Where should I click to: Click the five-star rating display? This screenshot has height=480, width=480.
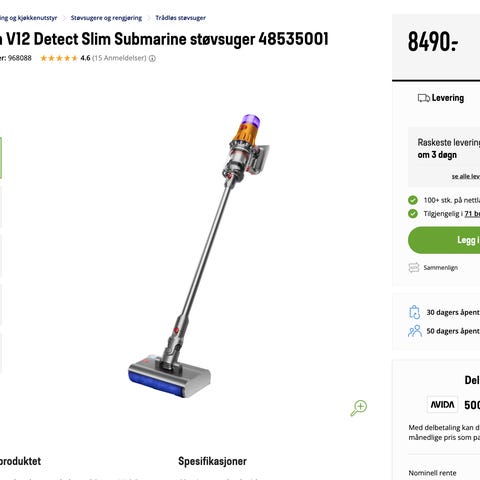coord(59,58)
